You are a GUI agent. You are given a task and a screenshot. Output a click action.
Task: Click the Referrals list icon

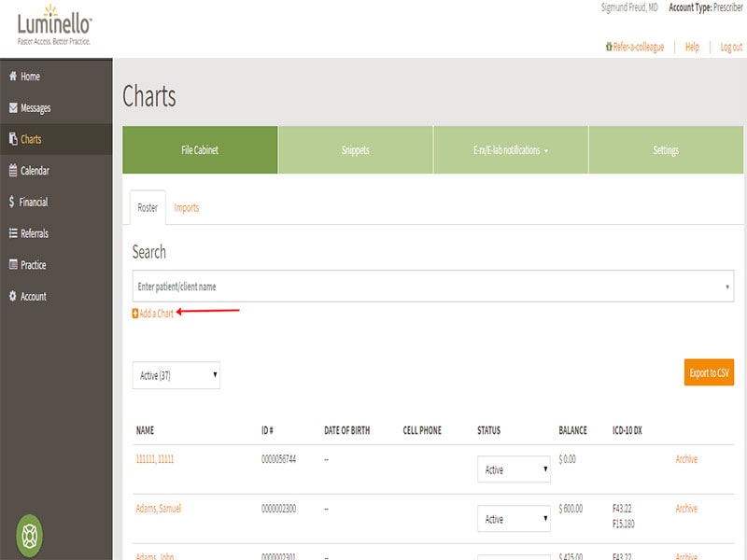pos(13,232)
